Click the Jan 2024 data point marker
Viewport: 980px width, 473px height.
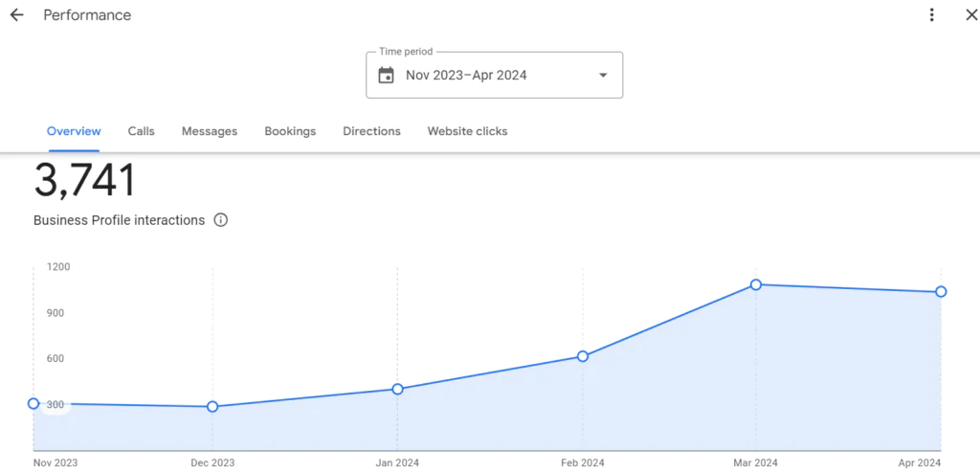[x=398, y=390]
